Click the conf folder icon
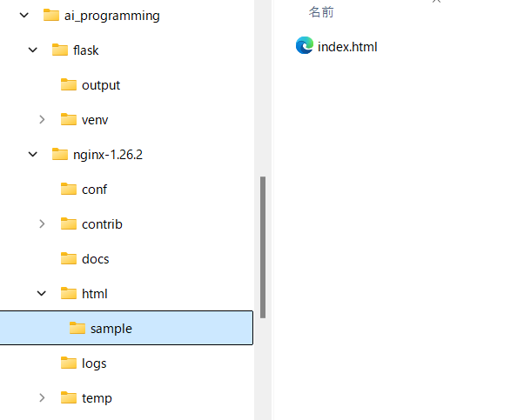 [69, 190]
